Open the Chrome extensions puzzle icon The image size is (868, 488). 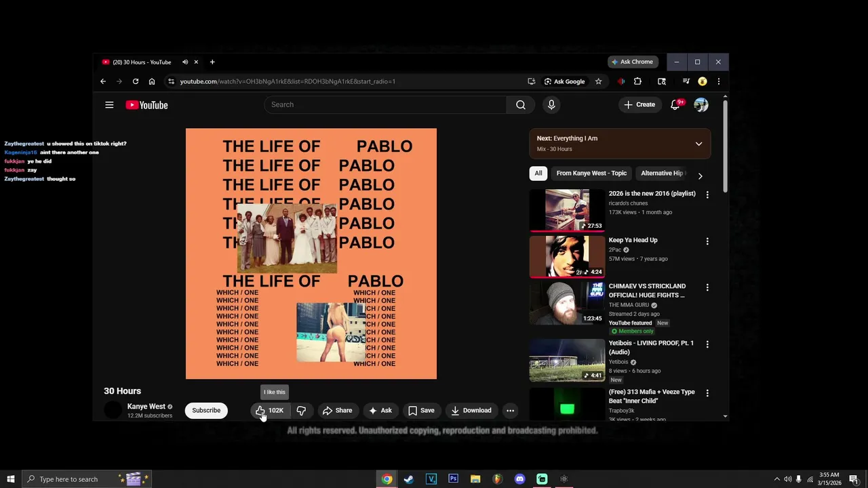point(637,81)
